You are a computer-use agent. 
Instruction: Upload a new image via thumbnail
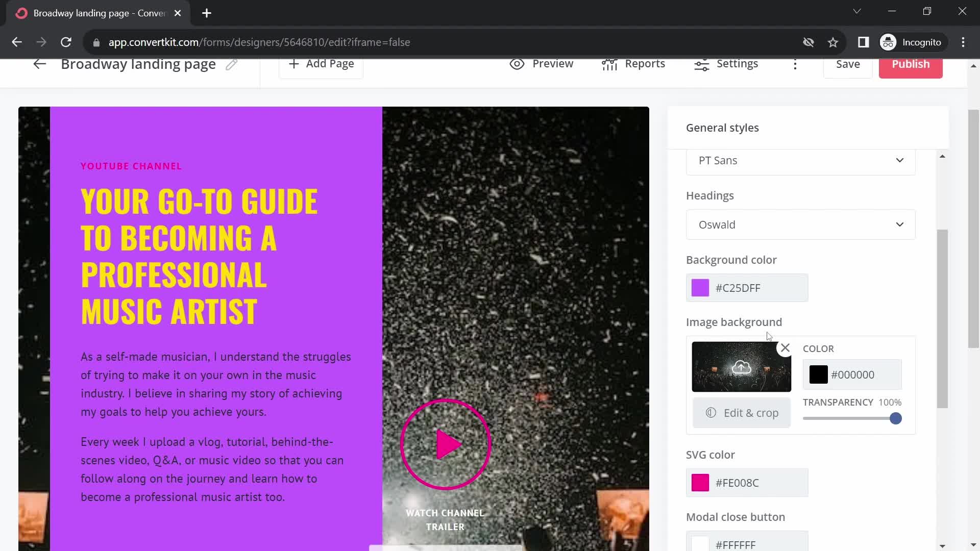tap(741, 367)
